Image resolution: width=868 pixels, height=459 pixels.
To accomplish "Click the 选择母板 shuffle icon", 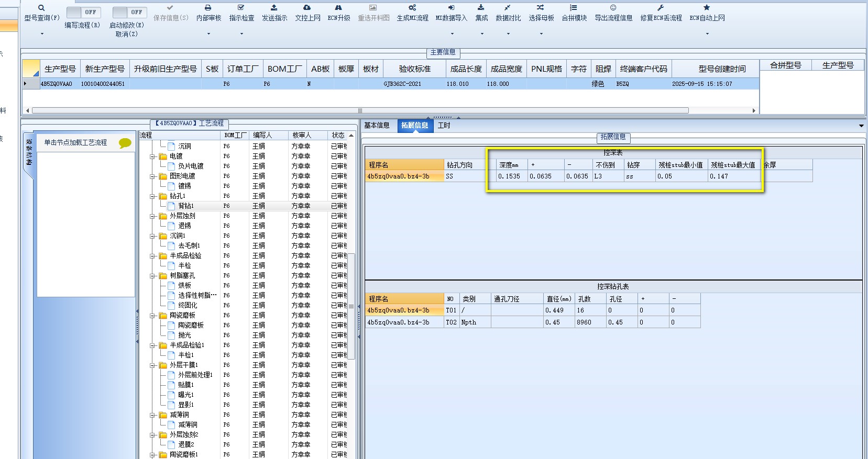I will tap(541, 8).
